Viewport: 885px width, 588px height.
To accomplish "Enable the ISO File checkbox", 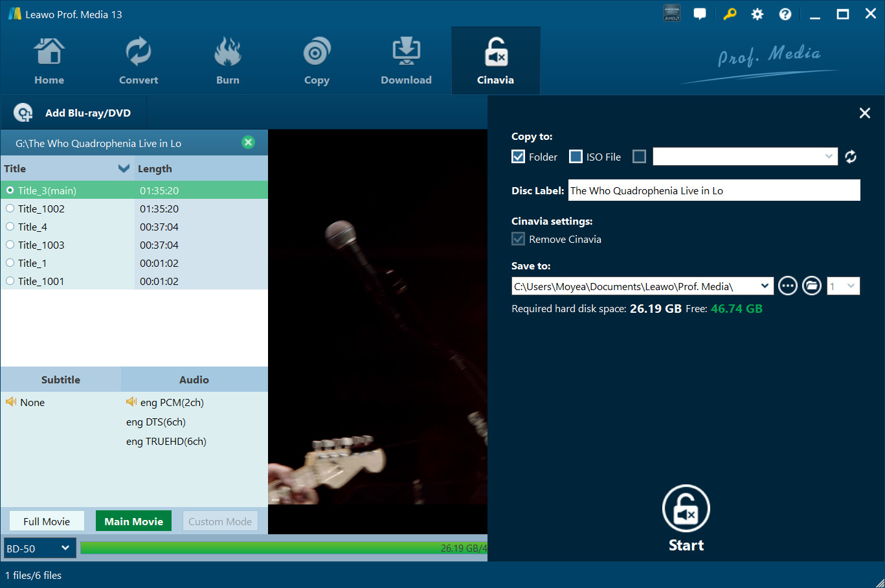I will [576, 157].
